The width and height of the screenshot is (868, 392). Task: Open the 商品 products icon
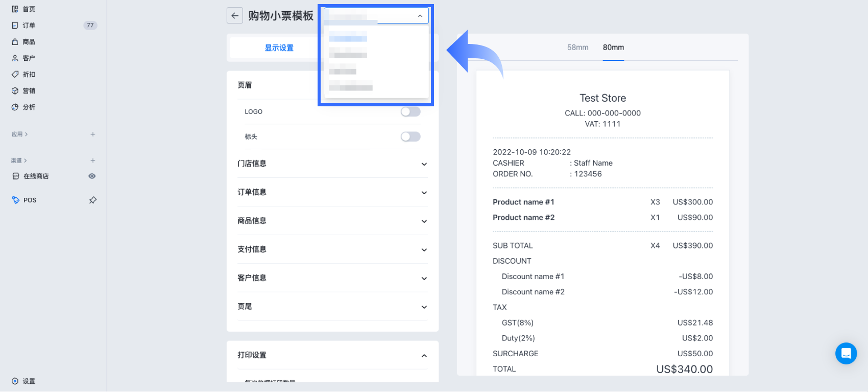click(x=15, y=42)
